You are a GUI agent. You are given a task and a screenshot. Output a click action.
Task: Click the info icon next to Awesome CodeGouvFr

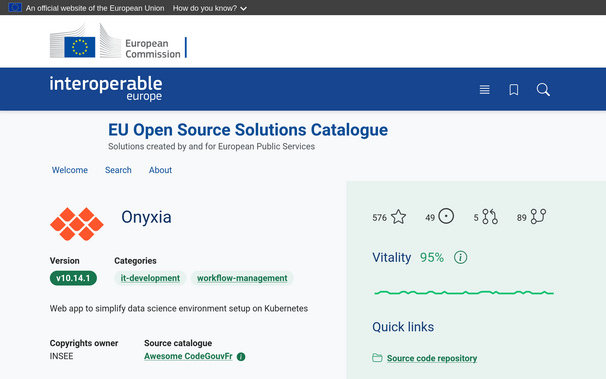coord(241,357)
